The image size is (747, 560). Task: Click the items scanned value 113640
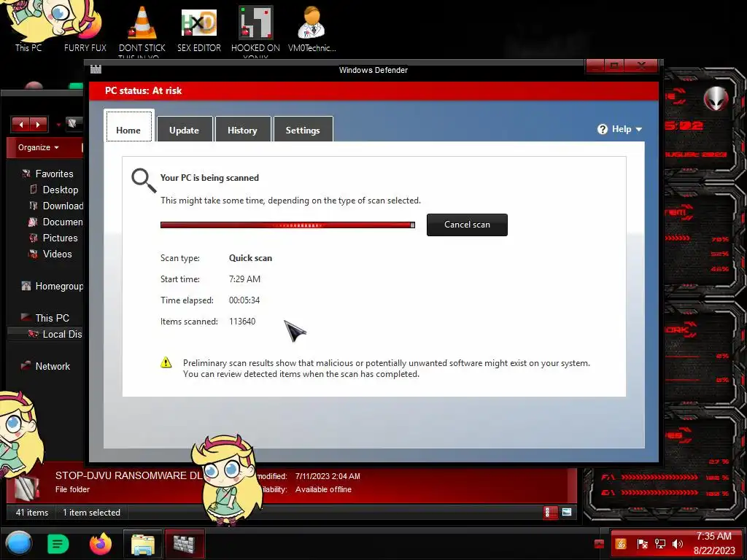coord(242,322)
